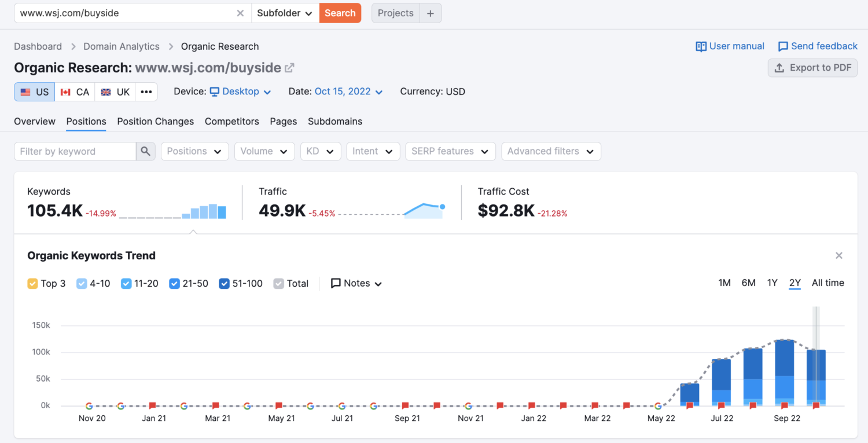Toggle the Top 3 checkbox
Viewport: 868px width, 443px height.
point(32,284)
